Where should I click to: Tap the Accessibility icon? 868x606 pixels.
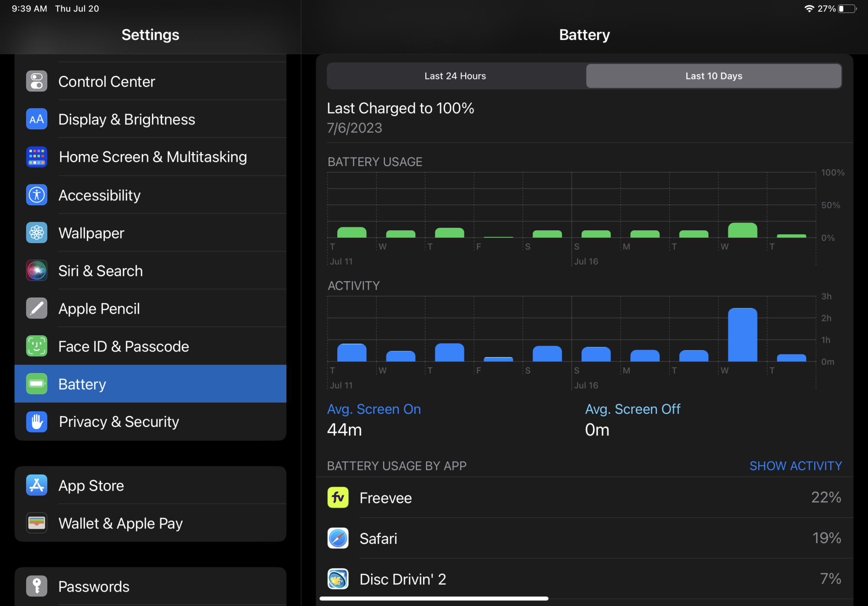36,195
